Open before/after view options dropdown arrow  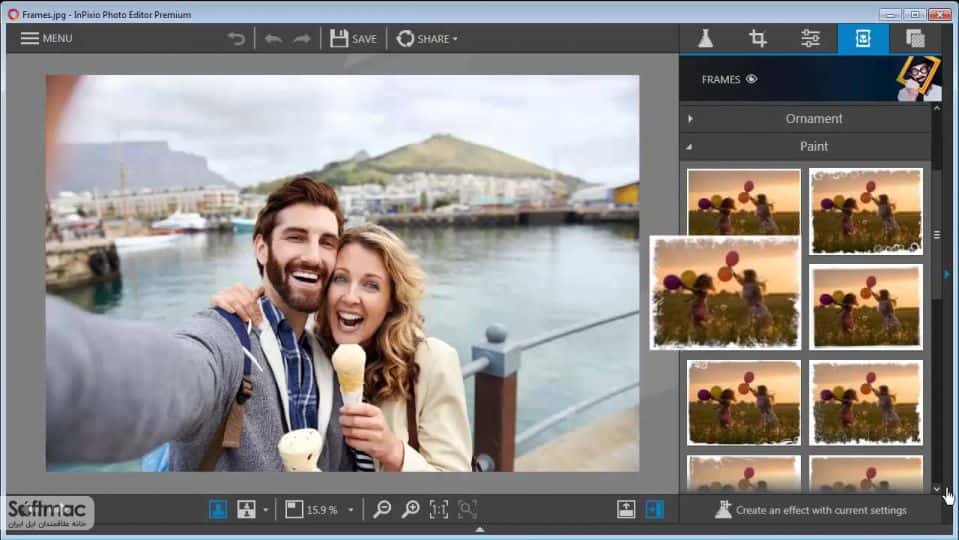point(265,509)
